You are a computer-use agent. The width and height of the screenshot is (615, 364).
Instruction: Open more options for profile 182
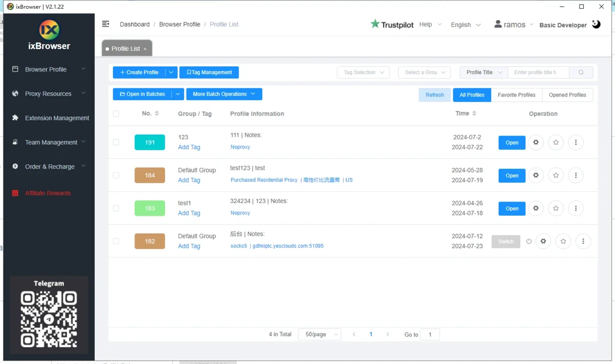point(583,241)
